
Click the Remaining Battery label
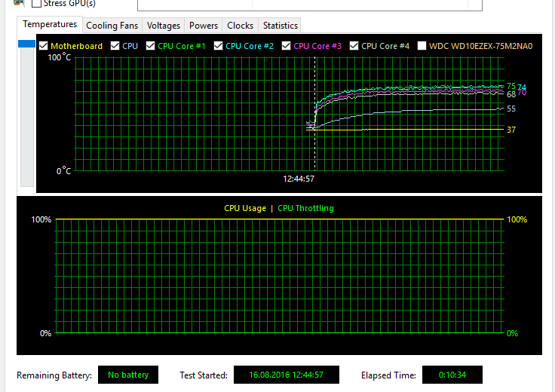[54, 375]
